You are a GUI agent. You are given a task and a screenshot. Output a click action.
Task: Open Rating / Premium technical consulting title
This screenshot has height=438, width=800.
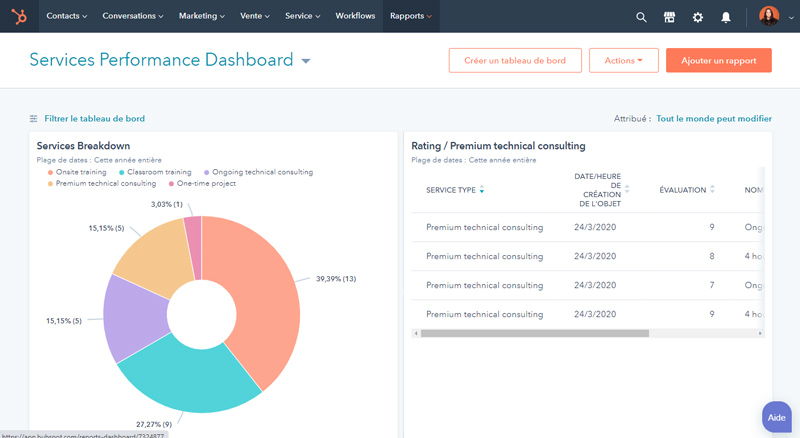tap(498, 146)
